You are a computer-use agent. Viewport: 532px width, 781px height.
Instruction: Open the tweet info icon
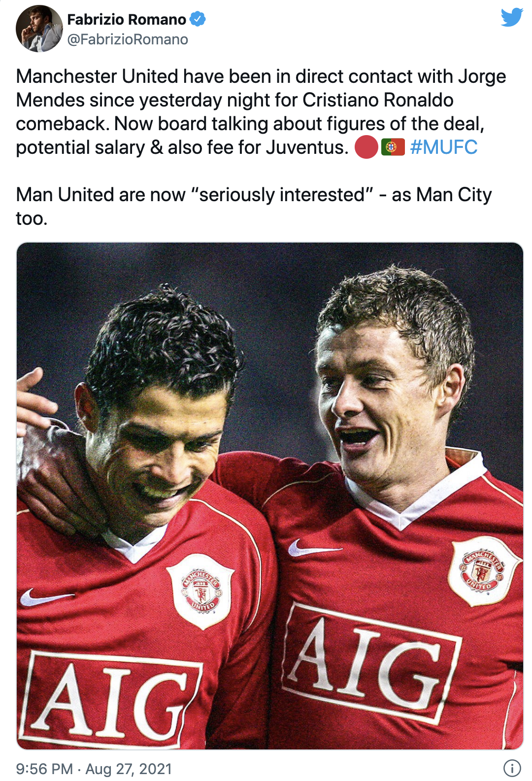click(x=512, y=768)
